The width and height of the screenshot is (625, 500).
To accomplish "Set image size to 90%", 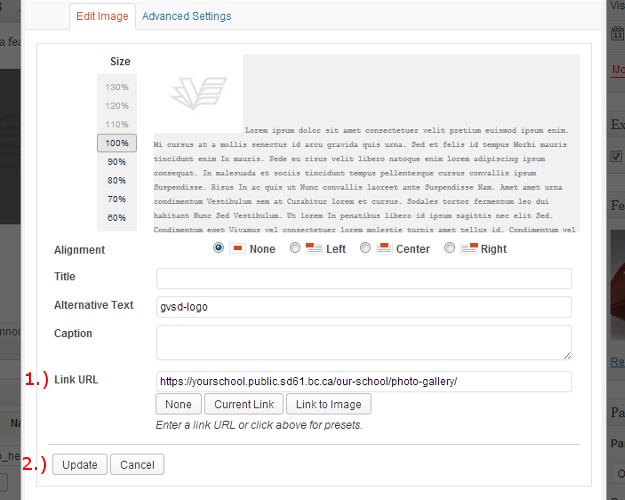I will pos(117,162).
